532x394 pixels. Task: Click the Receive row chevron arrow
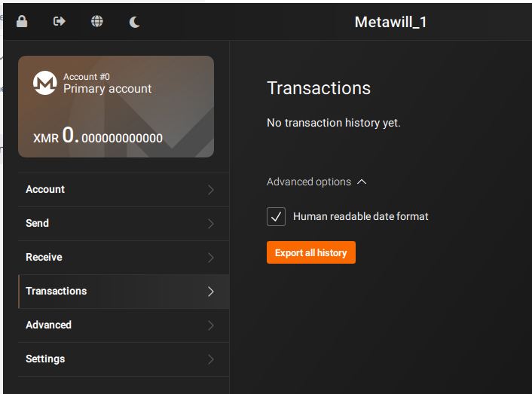[210, 258]
